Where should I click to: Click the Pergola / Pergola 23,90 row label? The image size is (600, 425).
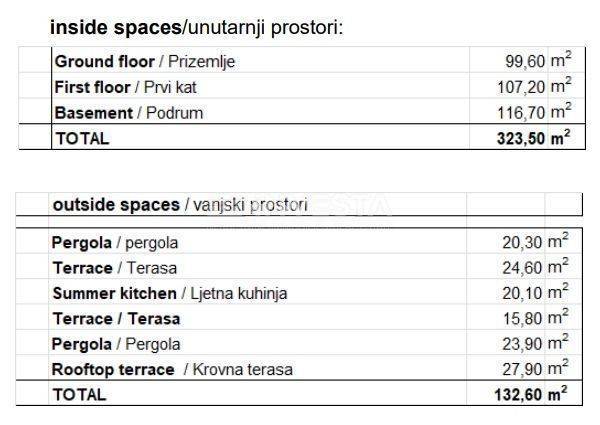tap(116, 344)
